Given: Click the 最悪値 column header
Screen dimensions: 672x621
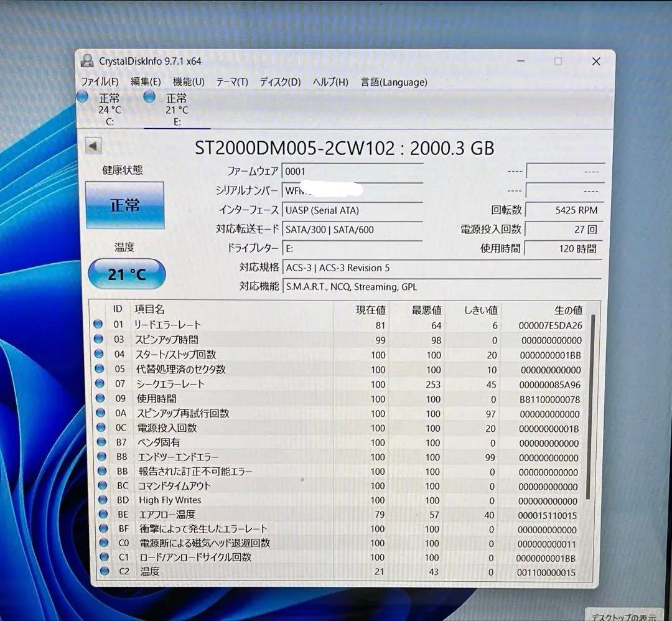Looking at the screenshot, I should [x=426, y=310].
